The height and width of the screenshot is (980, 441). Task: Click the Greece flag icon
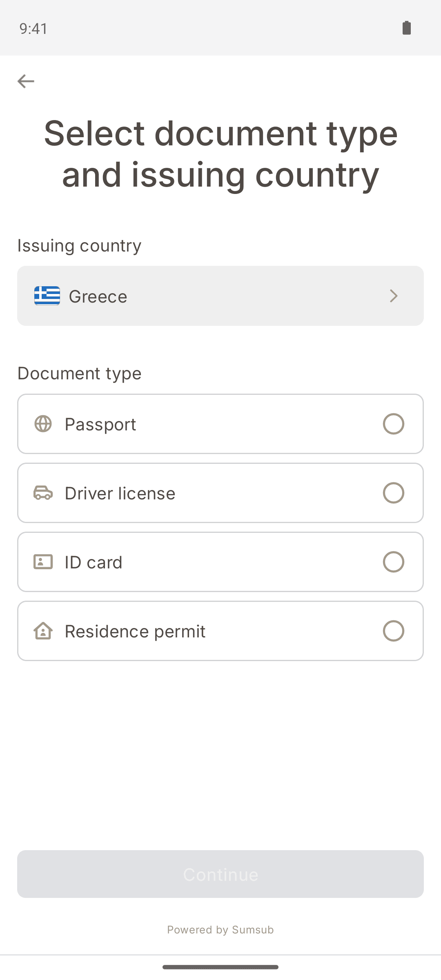[47, 296]
